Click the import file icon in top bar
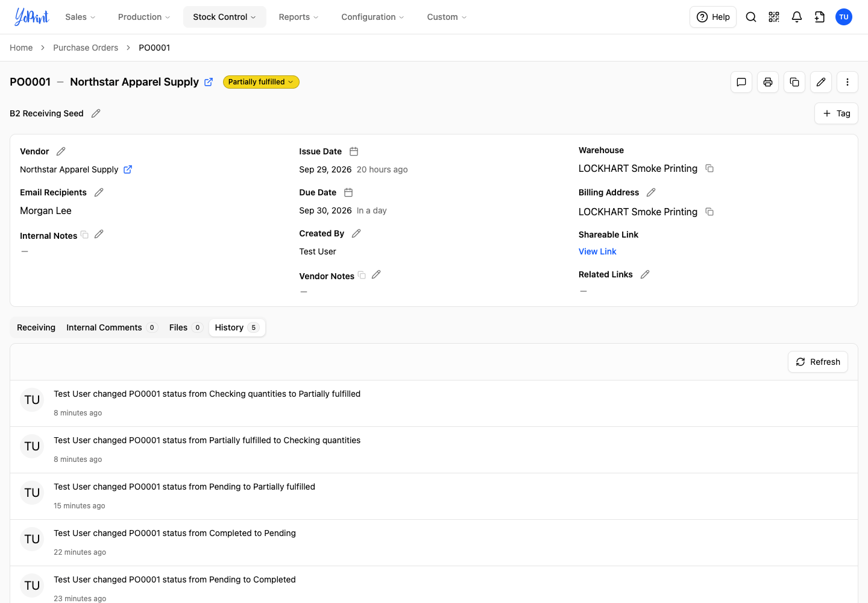Screen dimensions: 868x603 pyautogui.click(x=820, y=17)
